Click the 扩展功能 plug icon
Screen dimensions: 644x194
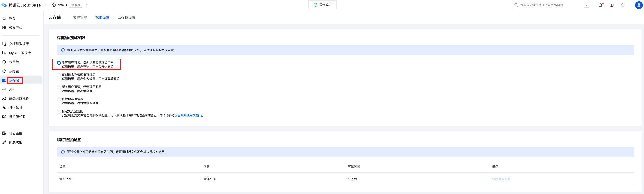[x=4, y=142]
